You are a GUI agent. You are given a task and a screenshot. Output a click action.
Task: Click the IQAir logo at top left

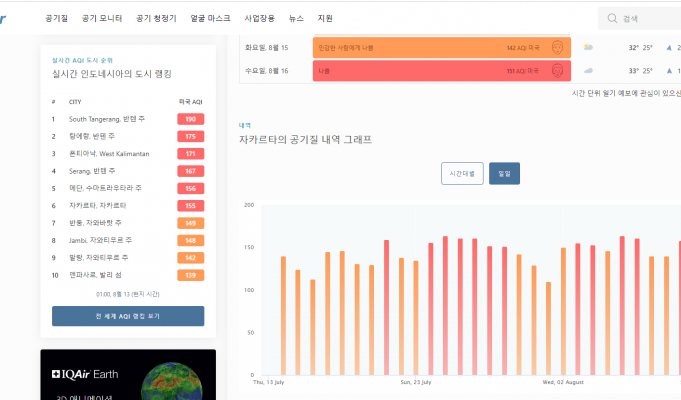[8, 18]
